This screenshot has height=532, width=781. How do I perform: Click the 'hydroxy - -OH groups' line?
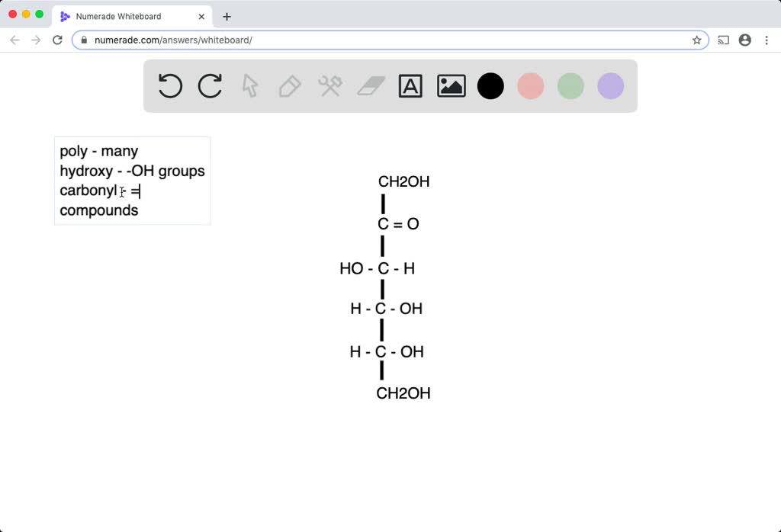[132, 171]
